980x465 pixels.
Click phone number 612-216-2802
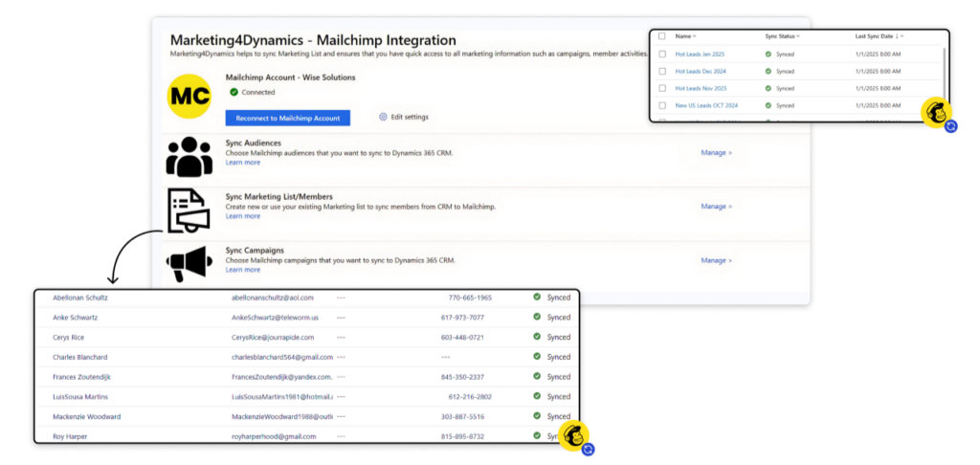[x=470, y=397]
